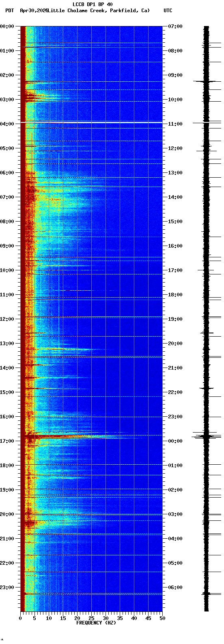Click the "18:00" label on the UTC axis
The image size is (224, 644).
coord(175,295)
